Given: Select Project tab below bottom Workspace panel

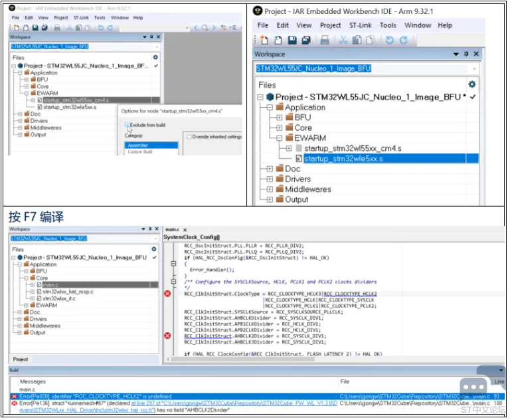Looking at the screenshot, I should (x=20, y=360).
